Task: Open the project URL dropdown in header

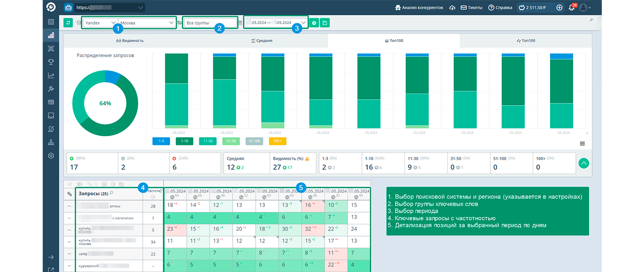Action: (110, 8)
